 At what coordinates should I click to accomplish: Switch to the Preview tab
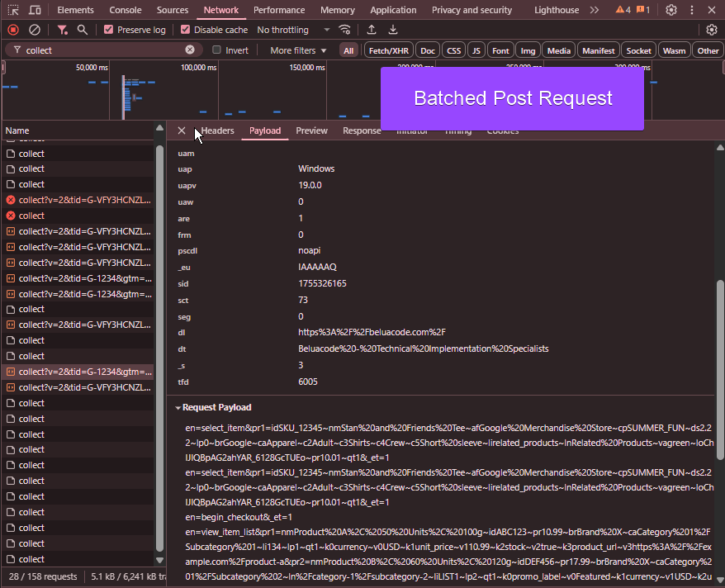point(311,130)
